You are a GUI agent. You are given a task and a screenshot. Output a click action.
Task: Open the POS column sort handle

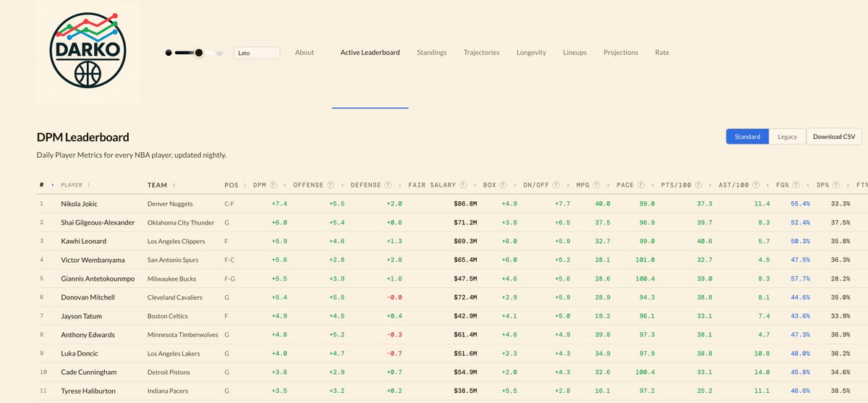245,185
